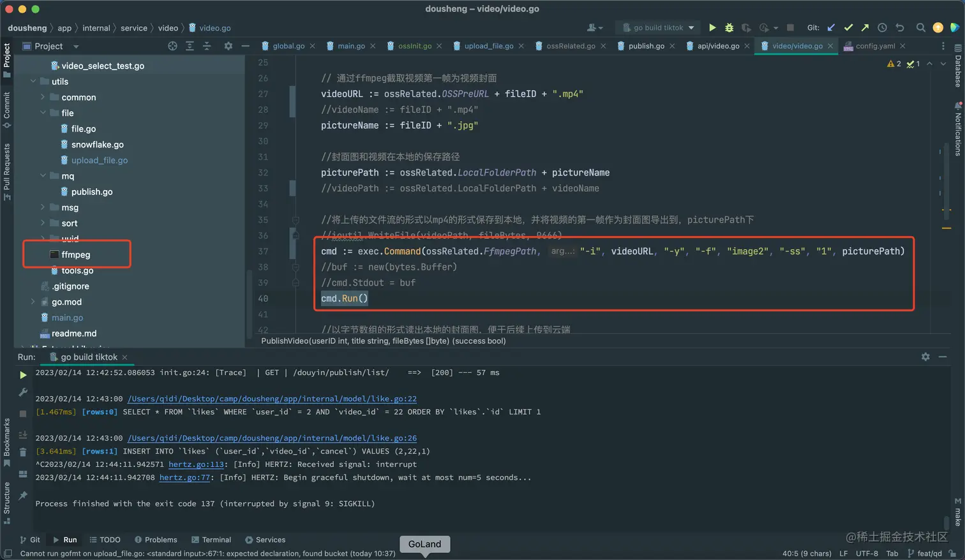Switch to the ossRelated.go editor tab
Viewport: 965px width, 560px height.
coord(571,46)
